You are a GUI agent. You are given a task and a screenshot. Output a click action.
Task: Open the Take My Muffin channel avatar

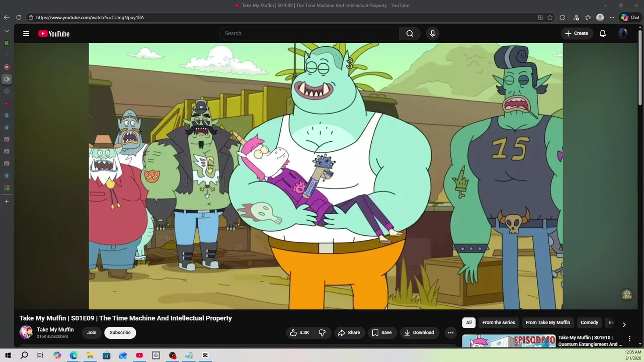pyautogui.click(x=26, y=332)
